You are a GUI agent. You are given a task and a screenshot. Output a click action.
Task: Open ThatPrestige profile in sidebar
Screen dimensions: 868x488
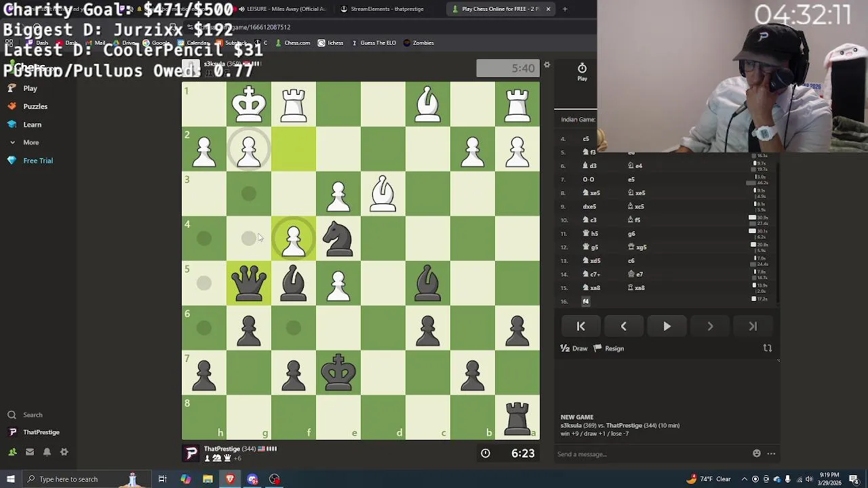click(x=34, y=432)
